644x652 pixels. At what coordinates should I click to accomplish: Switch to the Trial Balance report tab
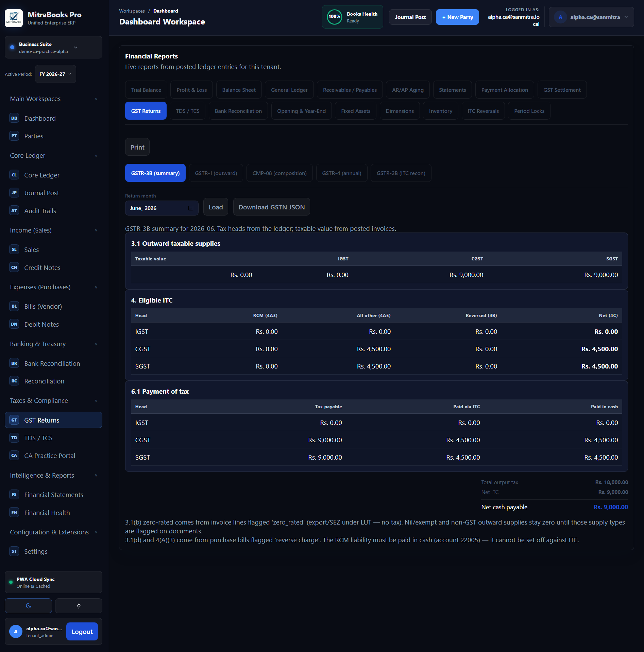[x=146, y=90]
